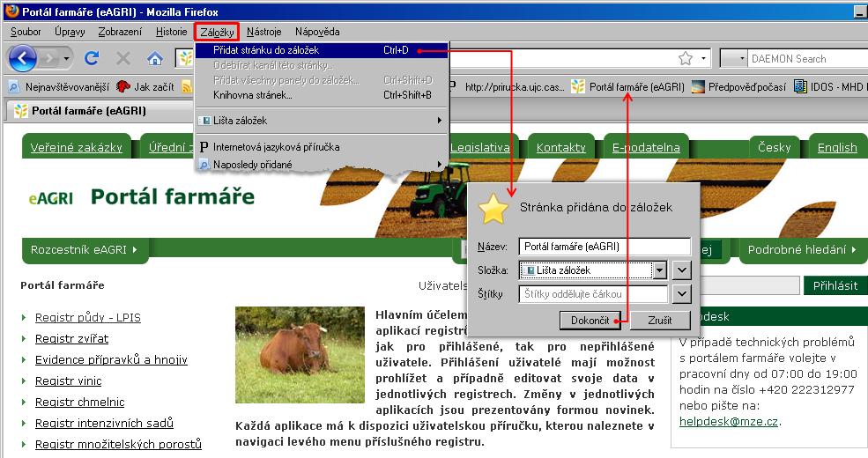Screen dimensions: 868x458
Task: Click the IDOS - MHD bookmark icon
Action: tap(800, 87)
